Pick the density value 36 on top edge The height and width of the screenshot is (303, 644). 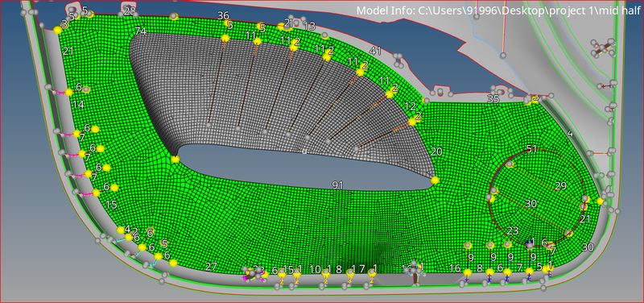[x=223, y=15]
